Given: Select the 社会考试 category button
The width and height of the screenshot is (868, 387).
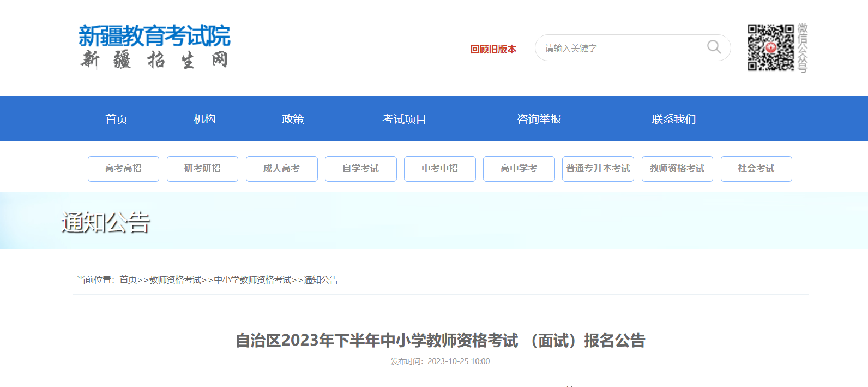Looking at the screenshot, I should [756, 169].
